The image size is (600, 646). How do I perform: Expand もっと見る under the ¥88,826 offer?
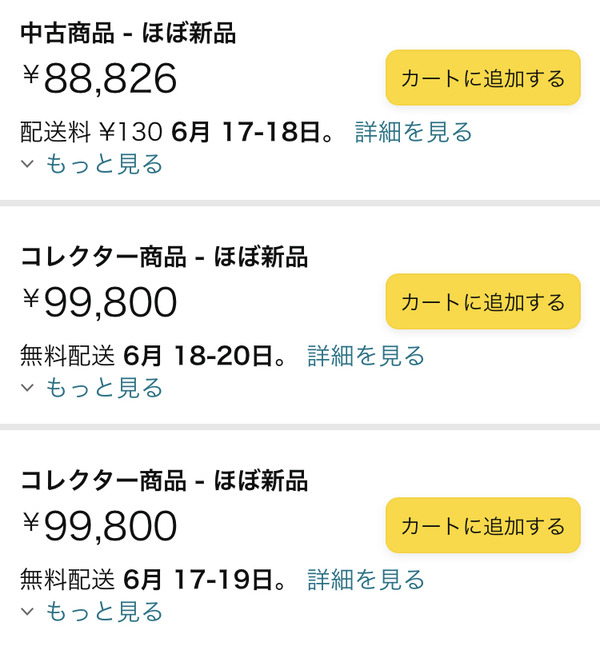(x=104, y=164)
